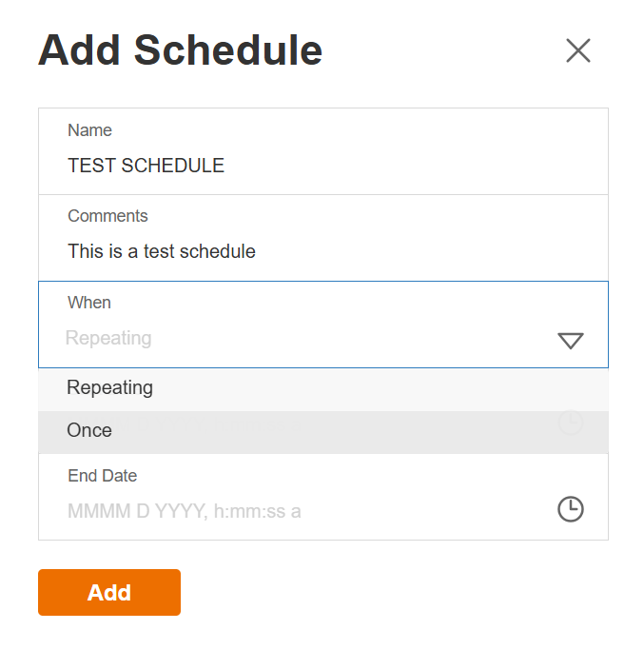Click the Comments field label
The width and height of the screenshot is (644, 650).
[107, 216]
